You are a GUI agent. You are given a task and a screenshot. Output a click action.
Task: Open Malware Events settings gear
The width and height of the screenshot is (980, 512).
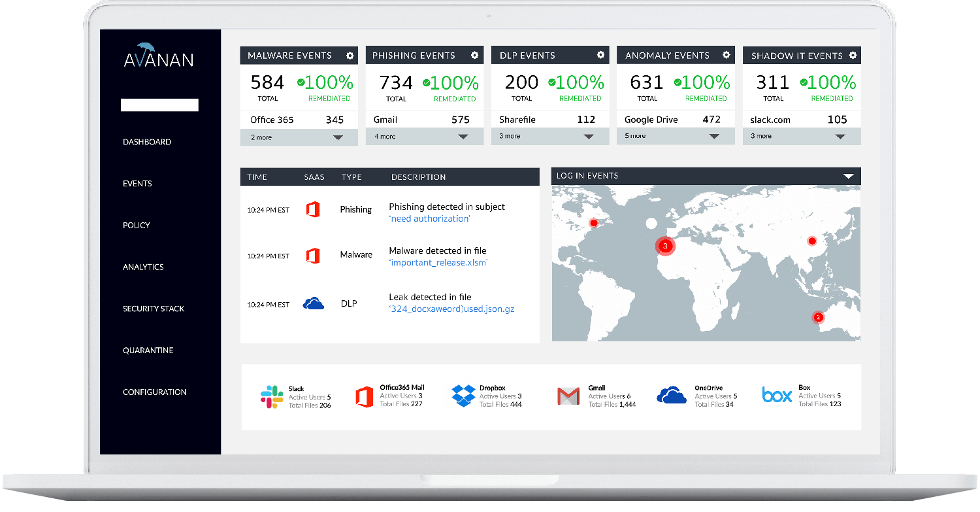coord(350,56)
